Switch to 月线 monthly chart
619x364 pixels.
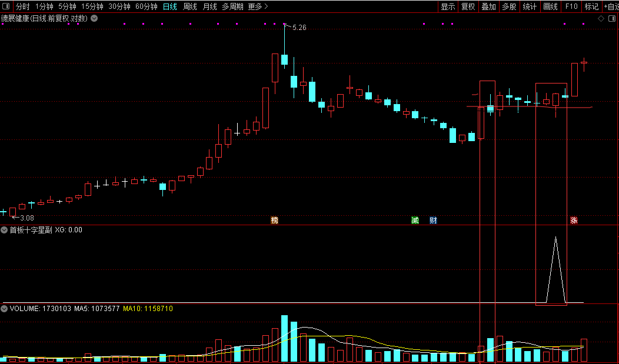[x=209, y=6]
